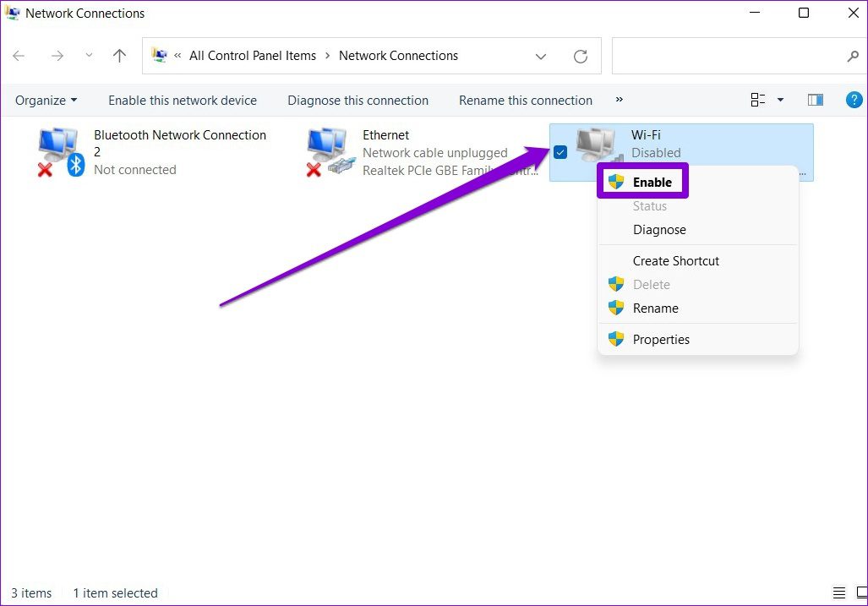Choose Status in the context menu
The height and width of the screenshot is (606, 868).
coord(650,206)
